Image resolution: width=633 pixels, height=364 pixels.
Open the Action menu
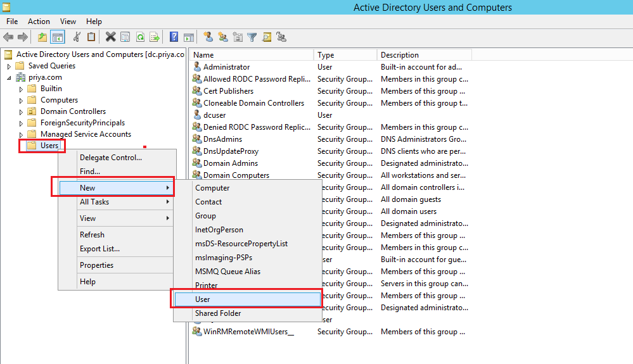pos(39,22)
